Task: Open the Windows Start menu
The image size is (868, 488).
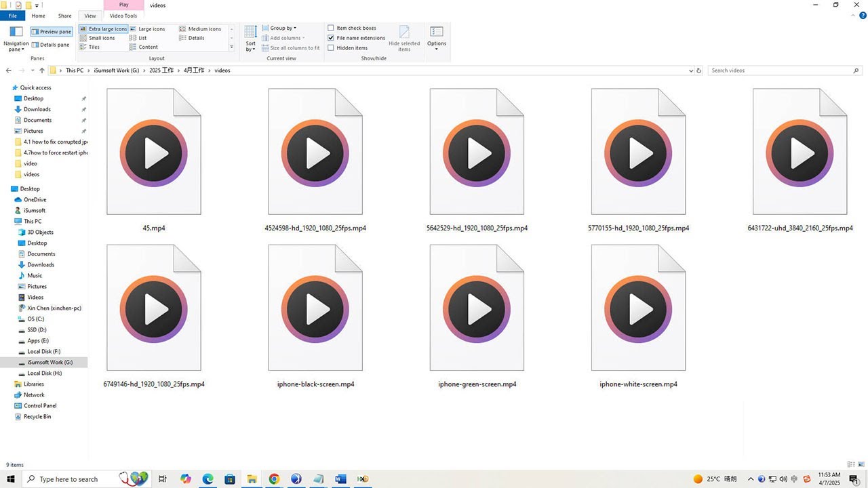Action: coord(11,479)
